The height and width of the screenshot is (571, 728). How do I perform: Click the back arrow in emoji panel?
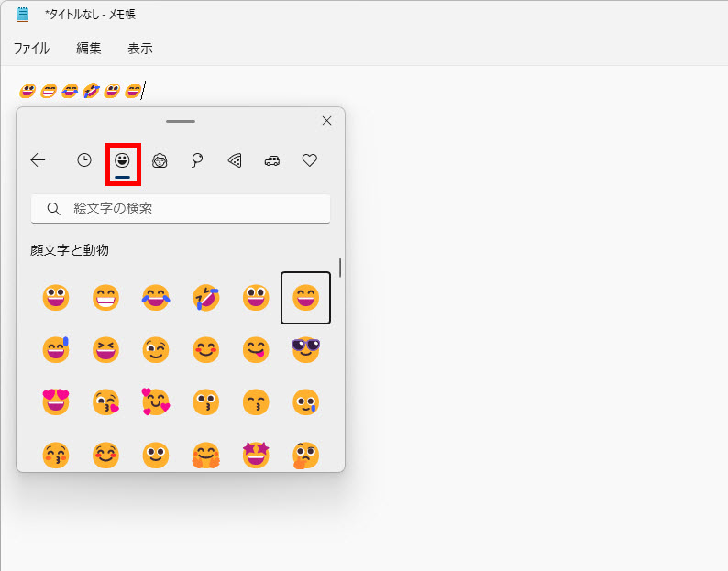[38, 160]
